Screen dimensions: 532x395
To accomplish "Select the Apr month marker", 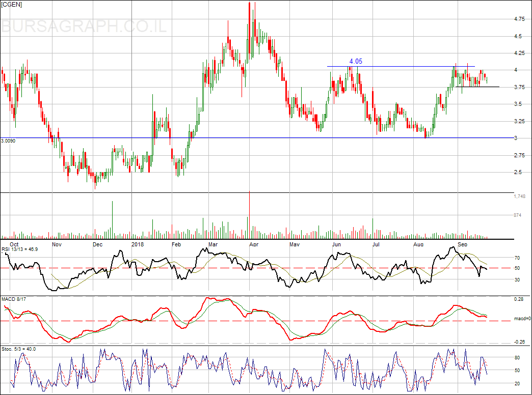I will (x=253, y=244).
